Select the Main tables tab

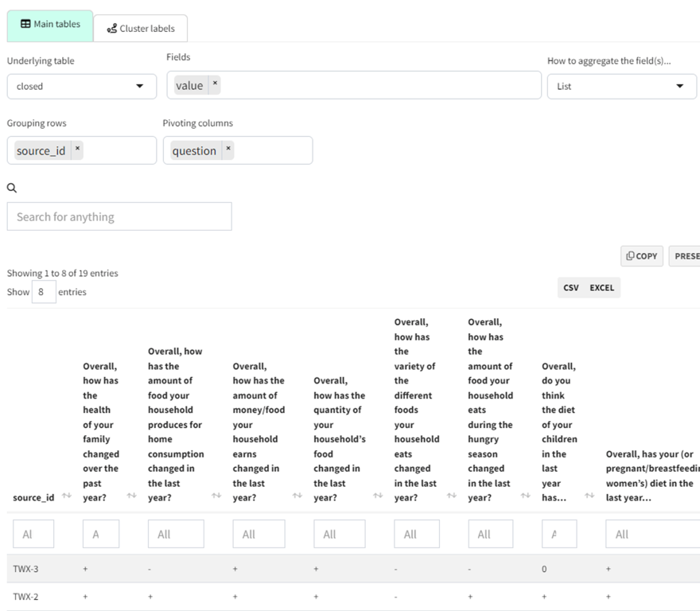click(50, 25)
